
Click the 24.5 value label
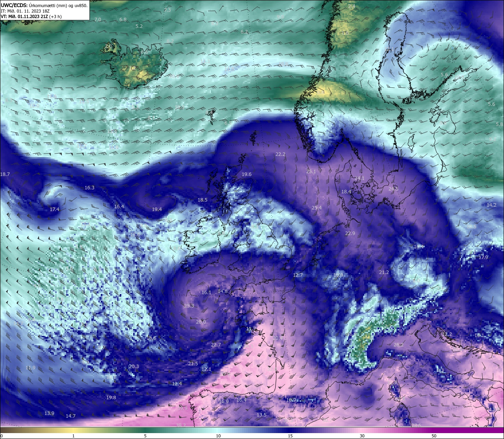click(393, 189)
